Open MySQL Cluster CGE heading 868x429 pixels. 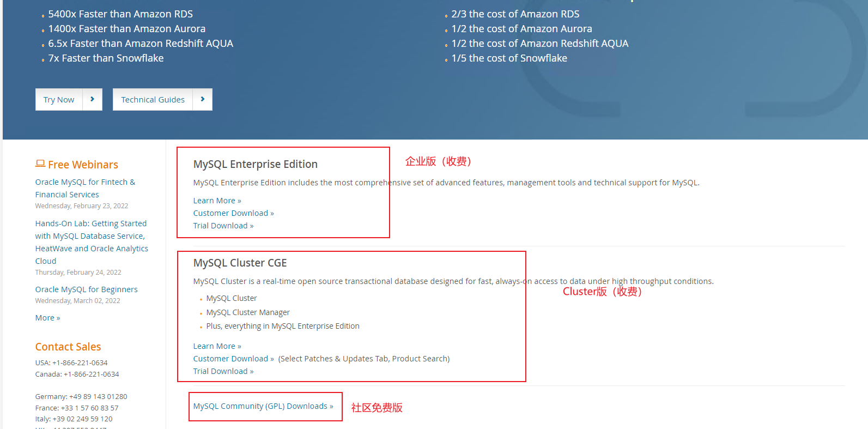[240, 263]
